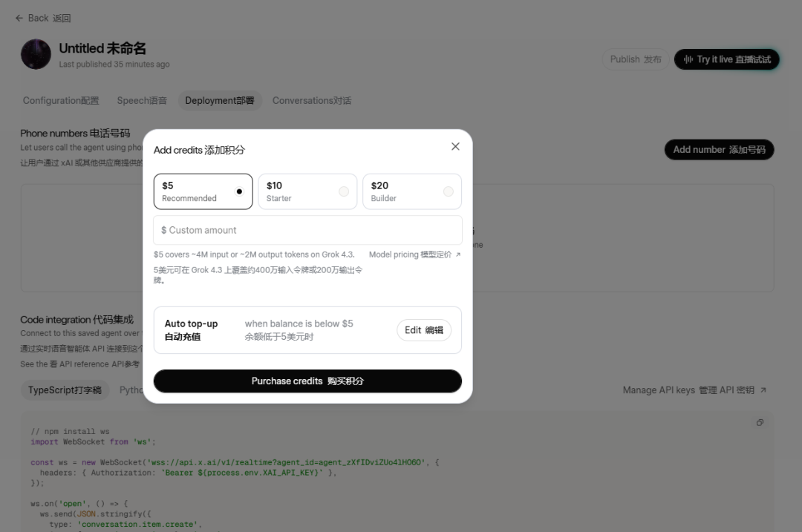Click the Purchase credits button
Viewport: 802px width, 532px height.
click(307, 381)
